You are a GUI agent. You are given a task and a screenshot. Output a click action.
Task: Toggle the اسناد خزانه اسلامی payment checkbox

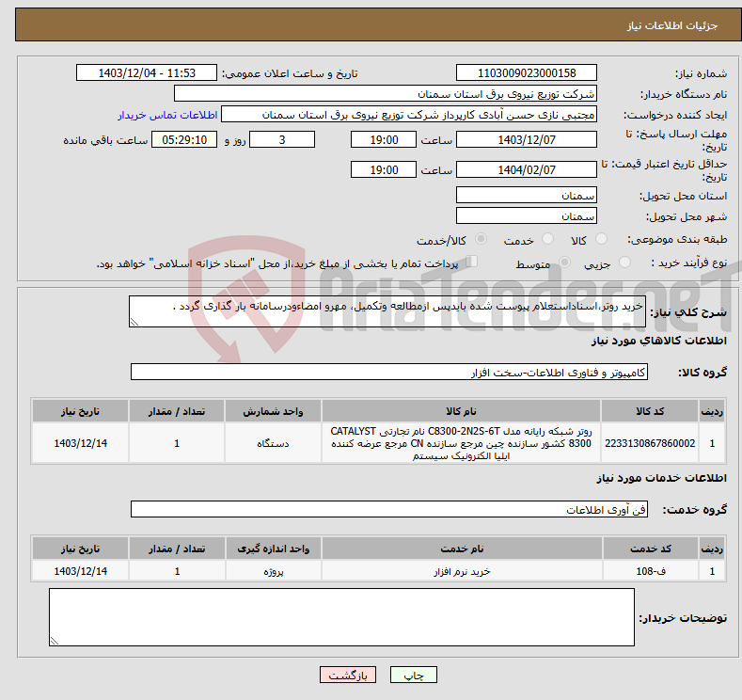[x=472, y=262]
